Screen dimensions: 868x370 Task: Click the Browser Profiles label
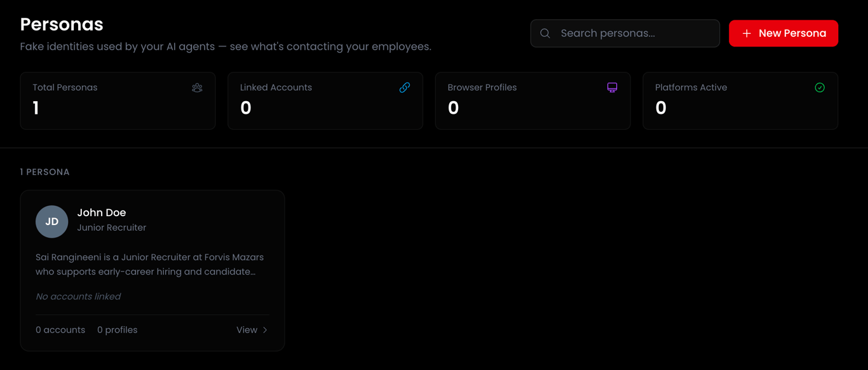pos(482,88)
